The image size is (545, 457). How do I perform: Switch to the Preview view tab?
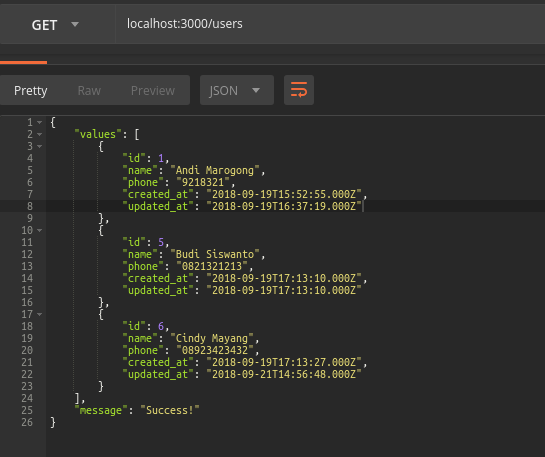(x=153, y=91)
